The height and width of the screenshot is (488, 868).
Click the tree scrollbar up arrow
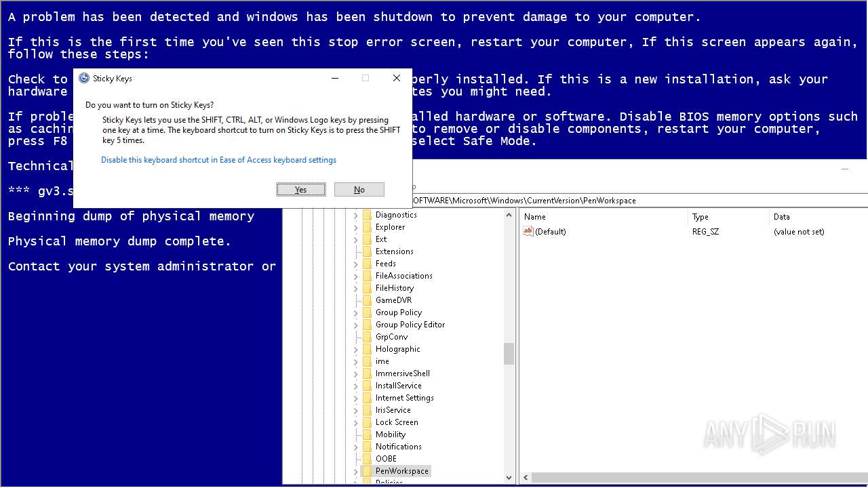coord(509,215)
